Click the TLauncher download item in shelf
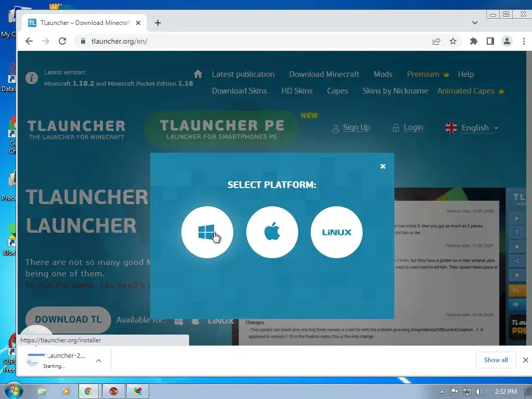The width and height of the screenshot is (532, 399). tap(56, 361)
